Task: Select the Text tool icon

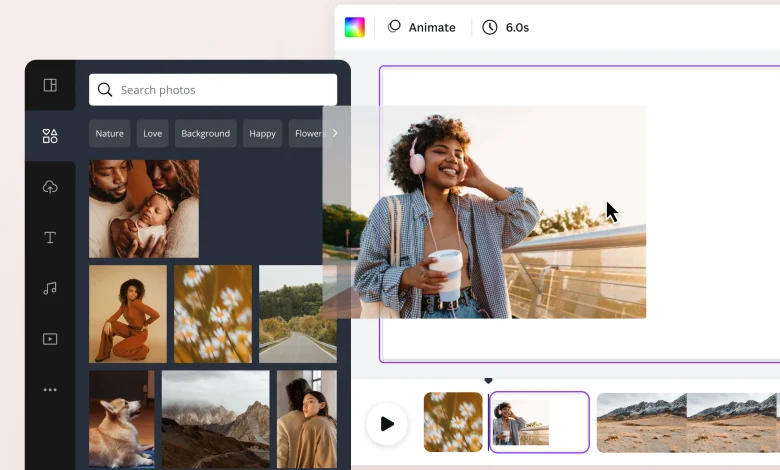Action: tap(50, 237)
